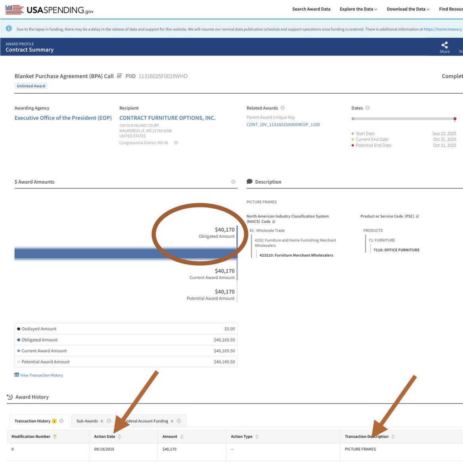463x476 pixels.
Task: Click info icon beside Sub-Awards tab
Action: click(109, 421)
